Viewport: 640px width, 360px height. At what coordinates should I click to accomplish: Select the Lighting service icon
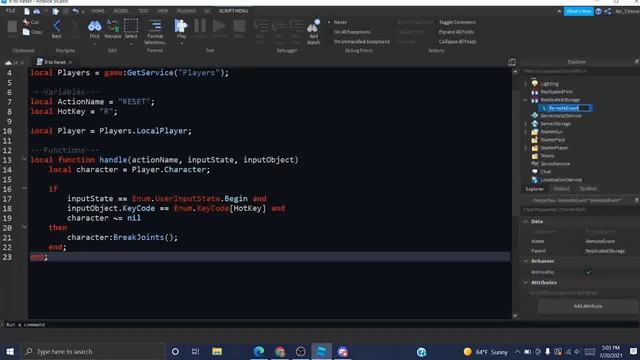[x=535, y=84]
